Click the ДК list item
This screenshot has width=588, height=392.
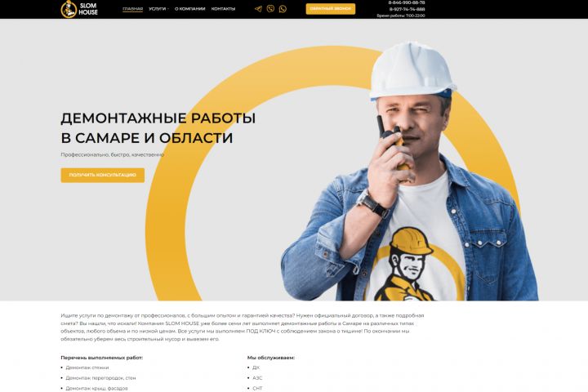pyautogui.click(x=256, y=367)
